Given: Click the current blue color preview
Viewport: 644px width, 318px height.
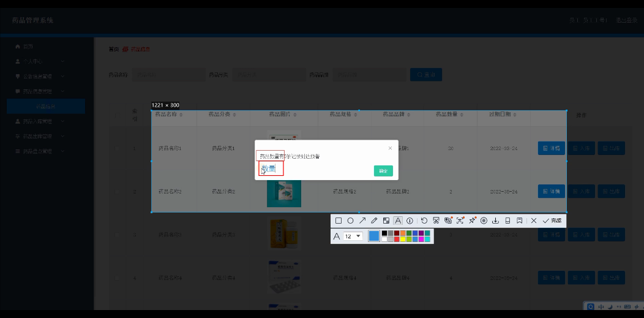Looking at the screenshot, I should pyautogui.click(x=374, y=237).
